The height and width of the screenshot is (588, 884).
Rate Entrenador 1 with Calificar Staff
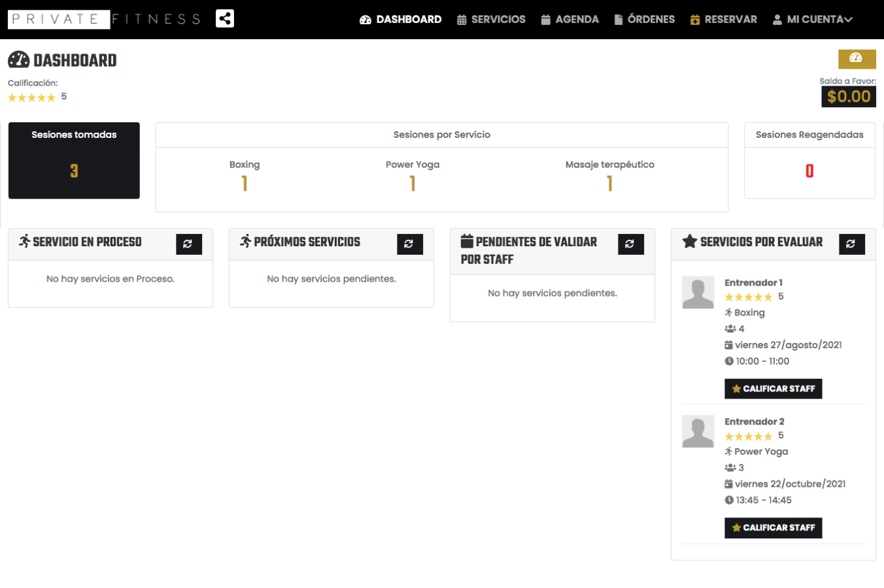click(773, 389)
